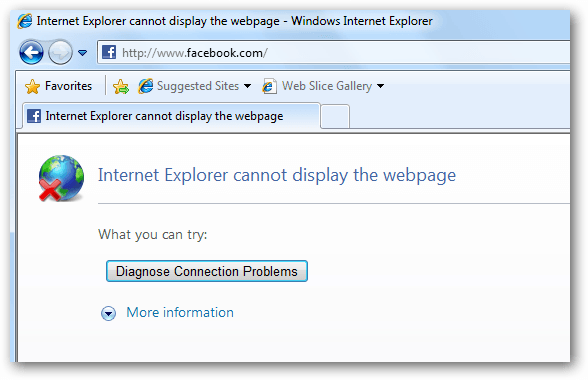588x380 pixels.
Task: Click the Facebook icon on the tab
Action: tap(34, 116)
